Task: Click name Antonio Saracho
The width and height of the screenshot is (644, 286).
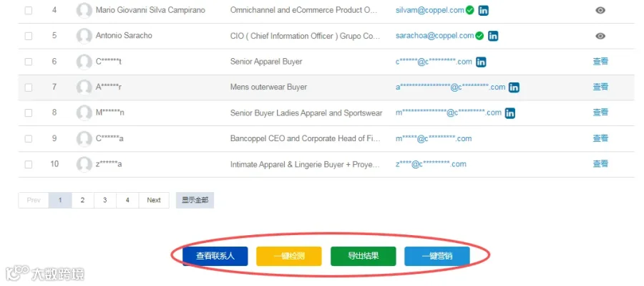Action: point(124,36)
